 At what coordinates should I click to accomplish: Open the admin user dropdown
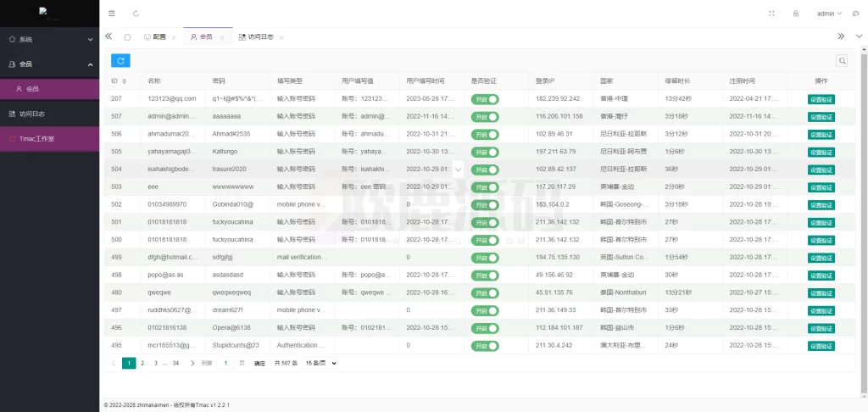click(x=829, y=14)
